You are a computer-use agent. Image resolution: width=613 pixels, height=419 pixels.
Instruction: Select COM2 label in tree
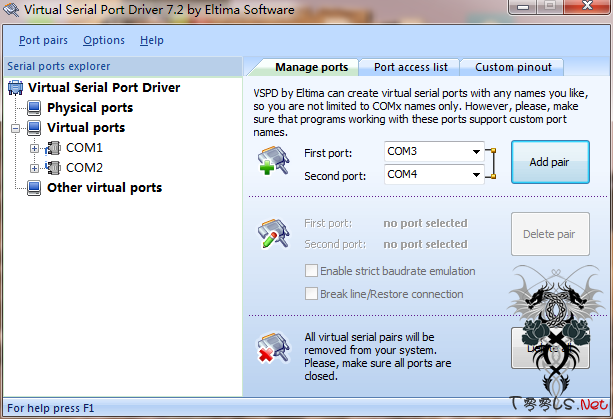pyautogui.click(x=84, y=168)
